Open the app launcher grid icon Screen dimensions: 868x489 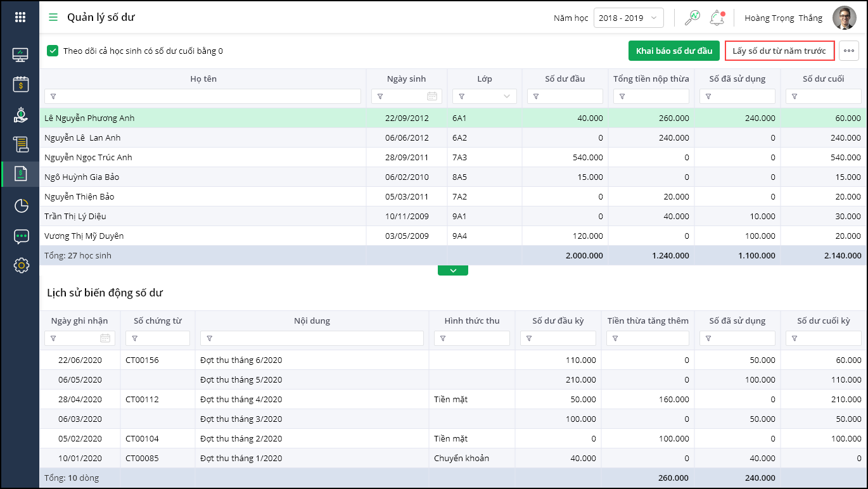pos(20,17)
